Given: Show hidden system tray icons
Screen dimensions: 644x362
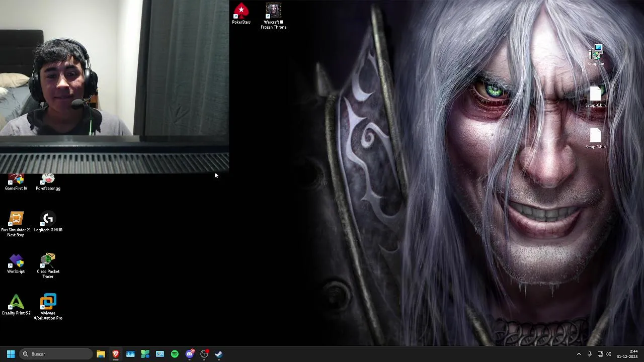Looking at the screenshot, I should point(579,354).
